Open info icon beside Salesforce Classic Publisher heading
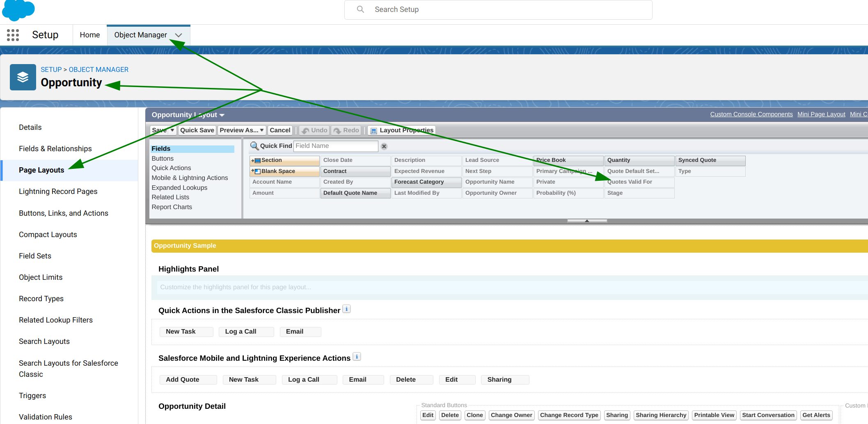868x424 pixels. [x=347, y=309]
